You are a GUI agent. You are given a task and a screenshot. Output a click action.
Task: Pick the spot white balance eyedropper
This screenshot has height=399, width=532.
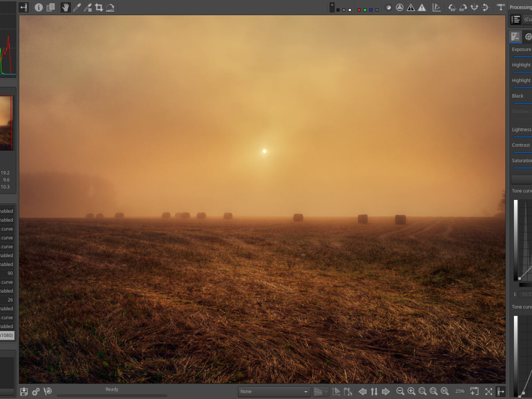pos(77,8)
